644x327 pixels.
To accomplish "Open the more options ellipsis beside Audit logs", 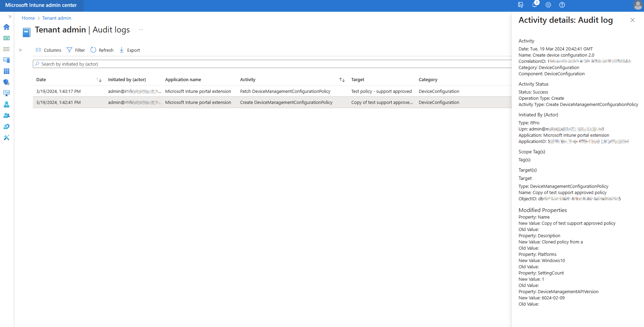I will [141, 30].
